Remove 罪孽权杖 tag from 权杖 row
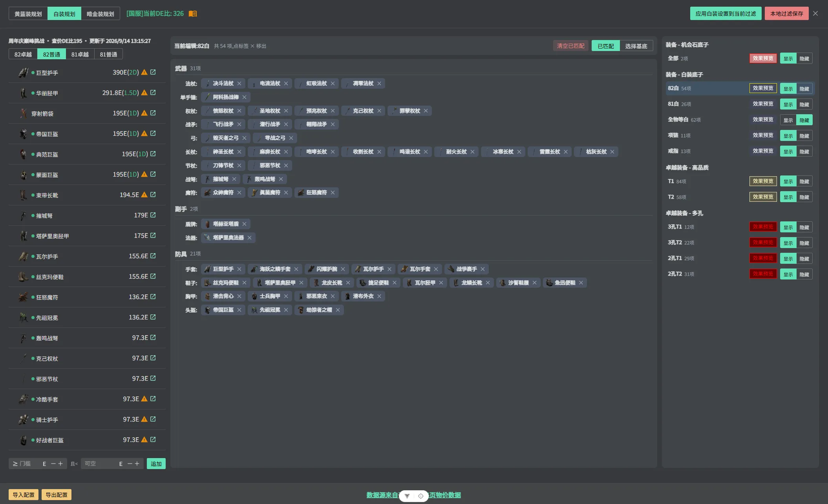The height and width of the screenshot is (504, 828). 426,111
